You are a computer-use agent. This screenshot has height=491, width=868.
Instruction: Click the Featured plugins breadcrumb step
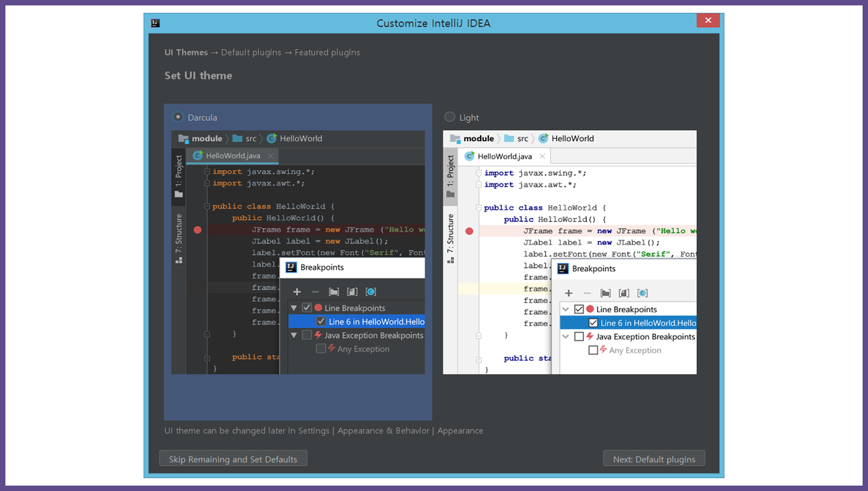pyautogui.click(x=327, y=52)
